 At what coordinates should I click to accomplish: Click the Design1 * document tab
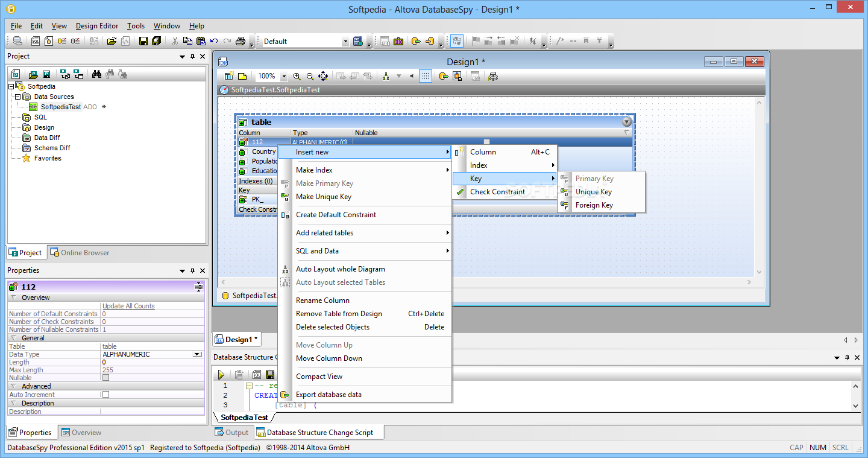(236, 340)
